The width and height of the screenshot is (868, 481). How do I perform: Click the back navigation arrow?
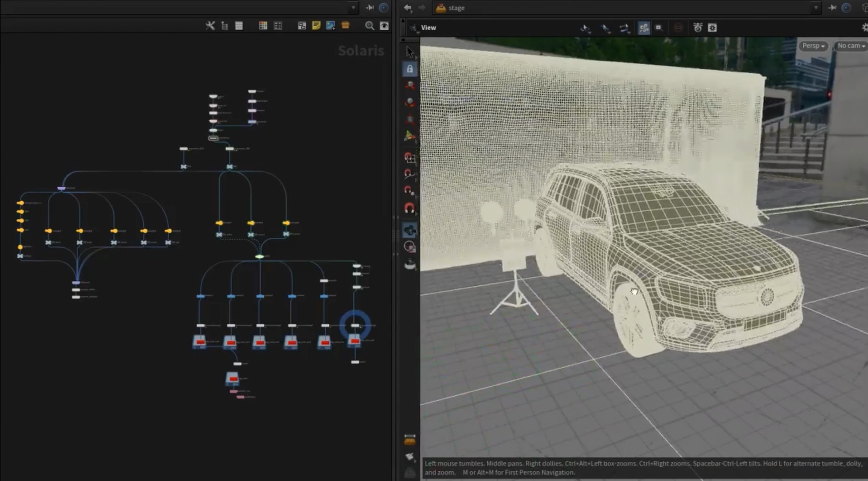tap(408, 8)
